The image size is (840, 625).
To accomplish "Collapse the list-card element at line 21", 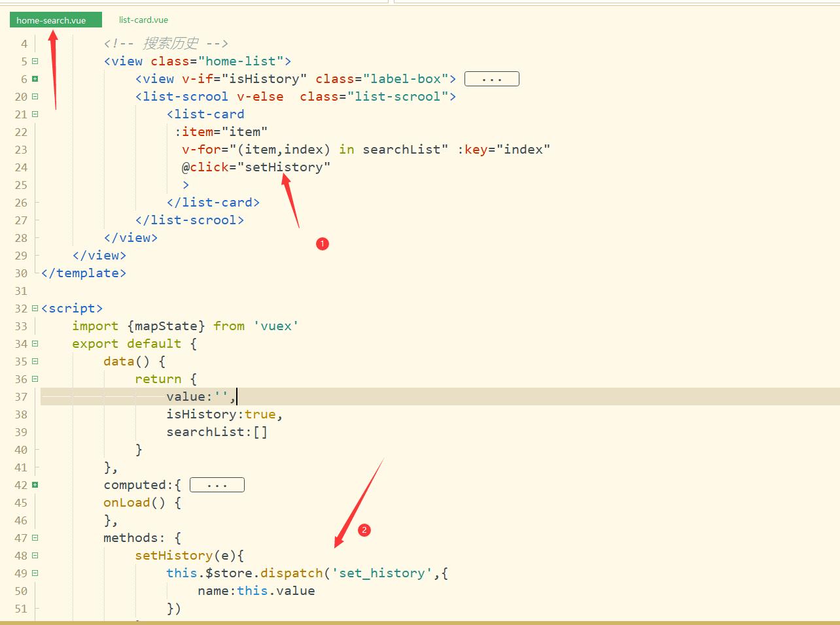I will pos(35,114).
